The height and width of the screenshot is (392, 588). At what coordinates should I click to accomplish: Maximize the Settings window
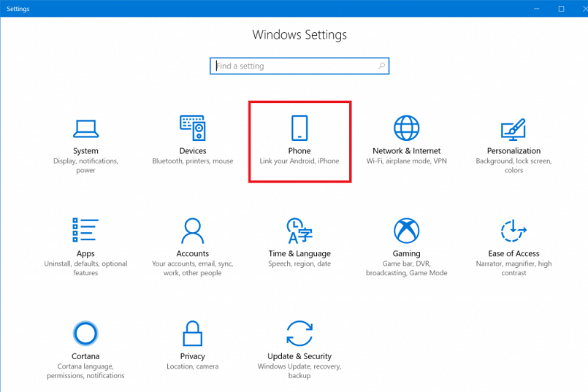click(x=562, y=9)
